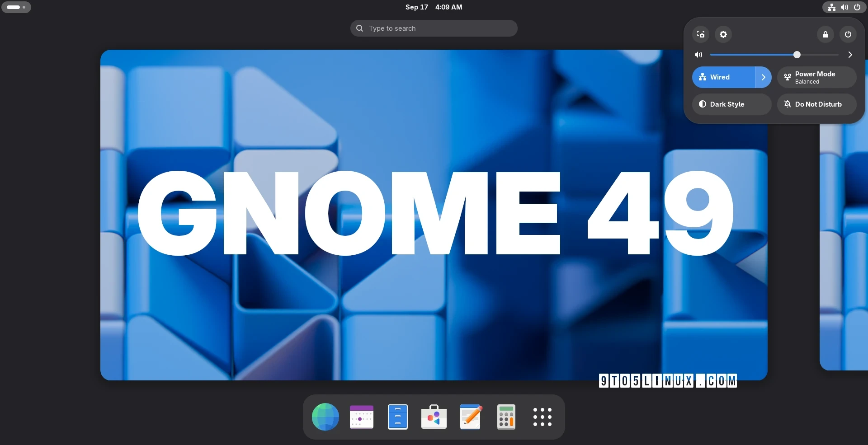
Task: Click the volume slider track
Action: 774,55
